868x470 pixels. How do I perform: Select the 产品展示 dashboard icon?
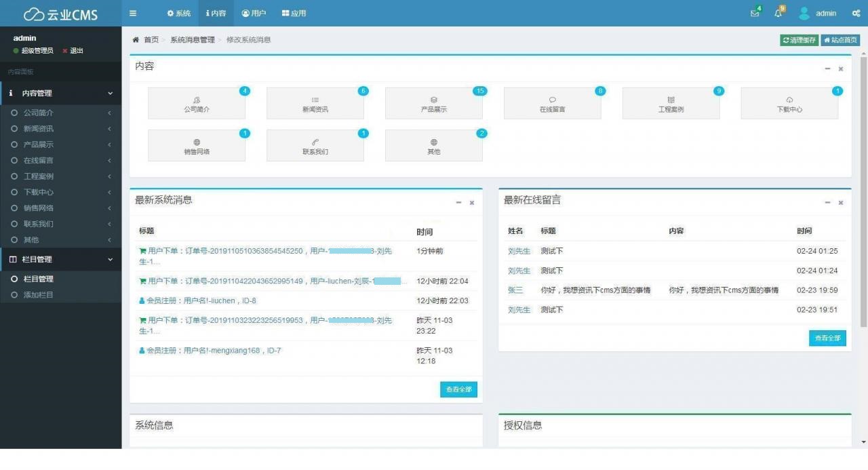(433, 103)
